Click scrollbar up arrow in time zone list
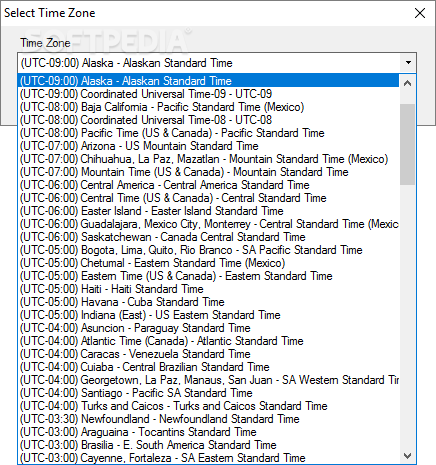The width and height of the screenshot is (436, 465). click(x=407, y=83)
